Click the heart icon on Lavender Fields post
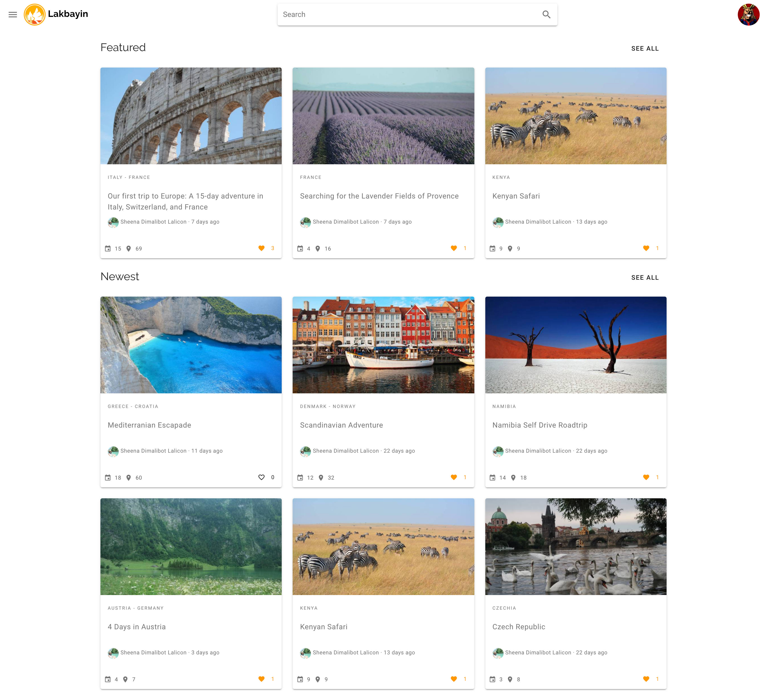This screenshot has height=700, width=767. 454,248
